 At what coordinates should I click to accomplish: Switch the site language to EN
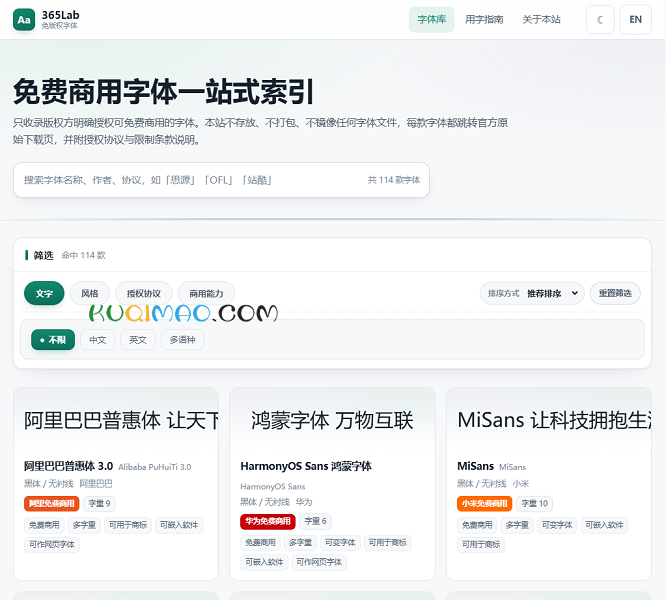635,20
